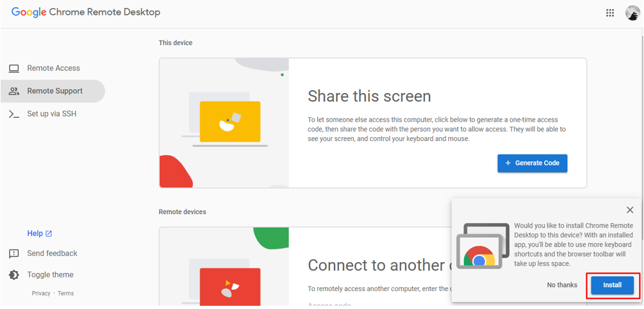Close the install prompt with X
644x309 pixels.
[x=630, y=210]
